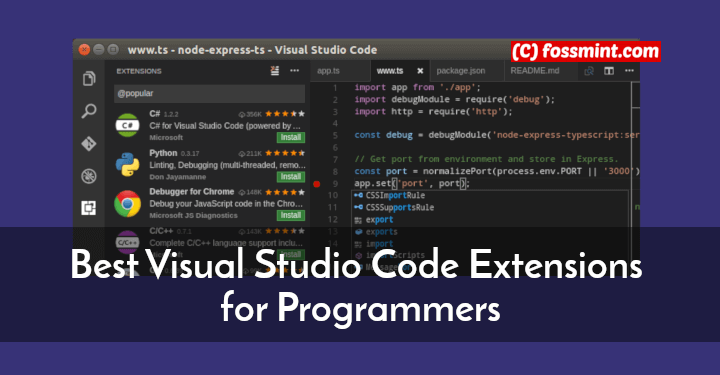The image size is (720, 375).
Task: Open the package.json tab
Action: click(461, 71)
